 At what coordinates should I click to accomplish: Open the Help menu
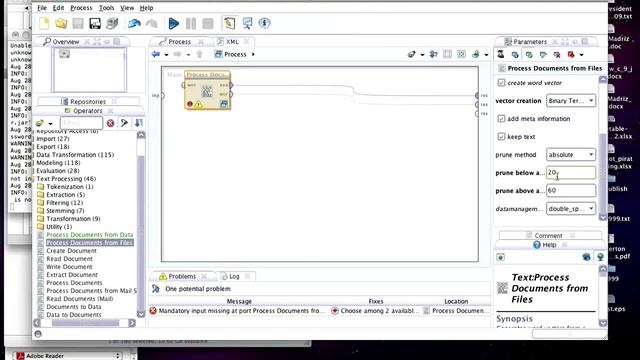(x=147, y=8)
